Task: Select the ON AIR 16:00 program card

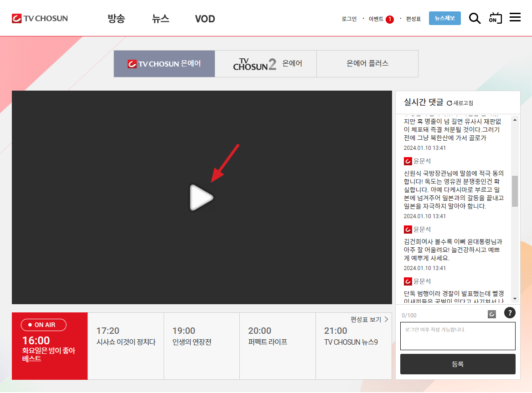Action: (50, 346)
